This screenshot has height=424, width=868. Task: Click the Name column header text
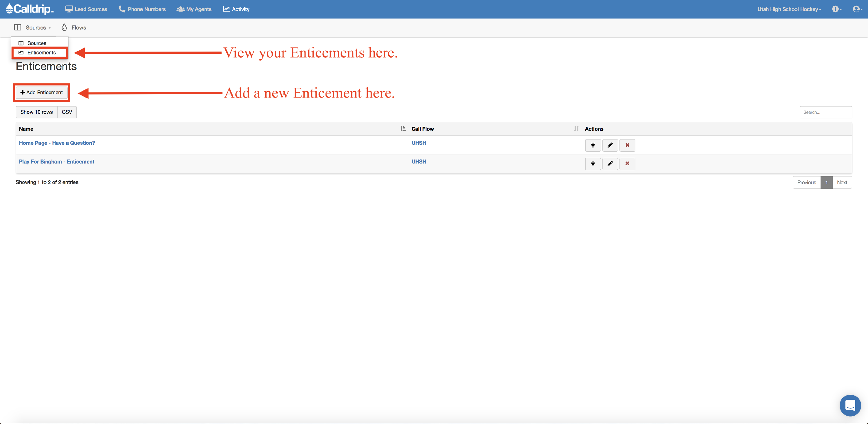click(26, 129)
